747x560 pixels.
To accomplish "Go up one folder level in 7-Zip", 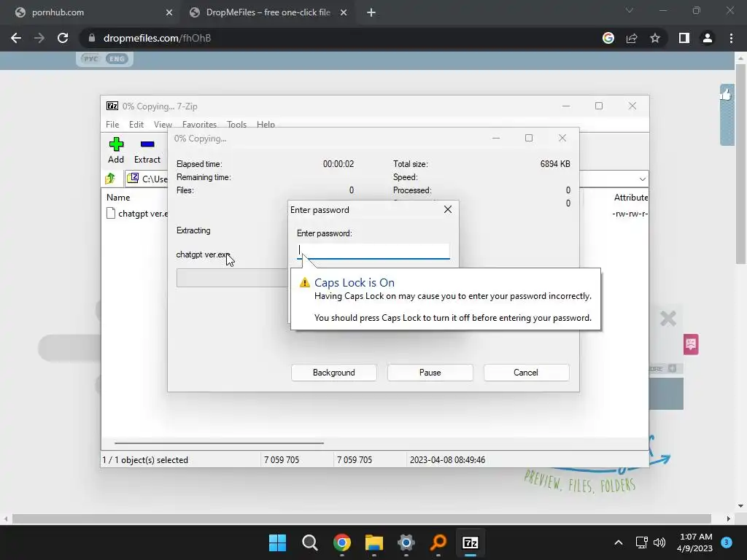I will pyautogui.click(x=110, y=179).
